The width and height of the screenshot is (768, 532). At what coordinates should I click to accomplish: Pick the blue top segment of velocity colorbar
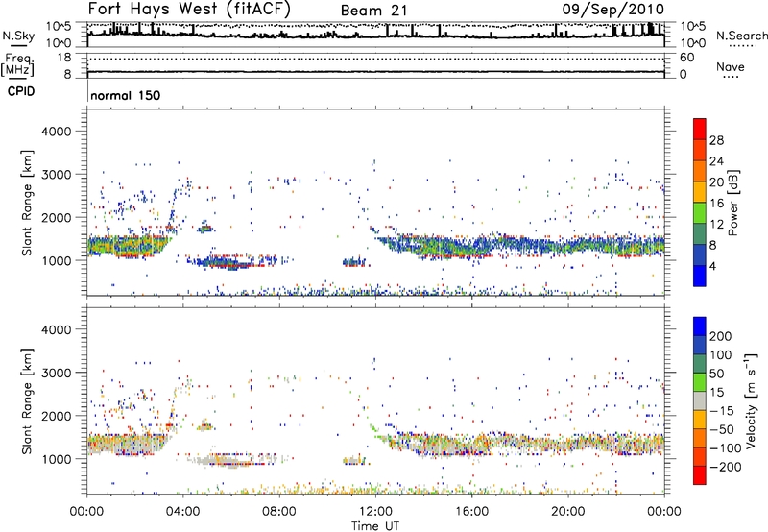point(700,326)
